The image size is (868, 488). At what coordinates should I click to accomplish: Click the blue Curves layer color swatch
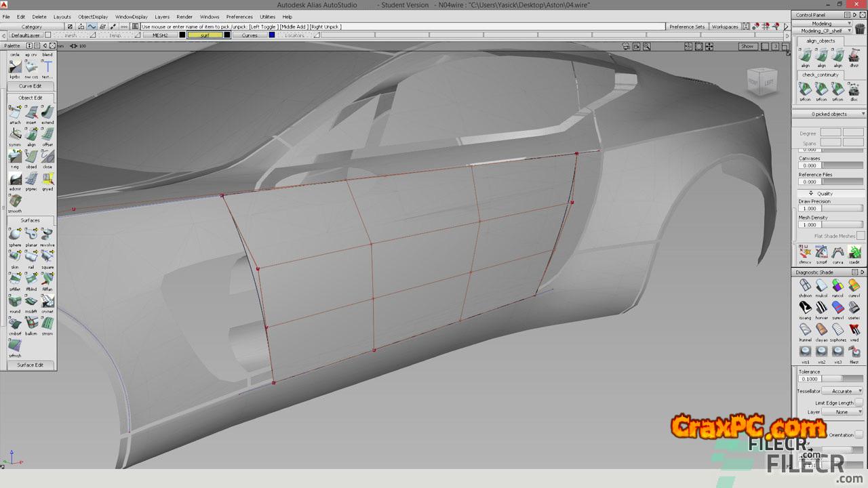point(272,35)
